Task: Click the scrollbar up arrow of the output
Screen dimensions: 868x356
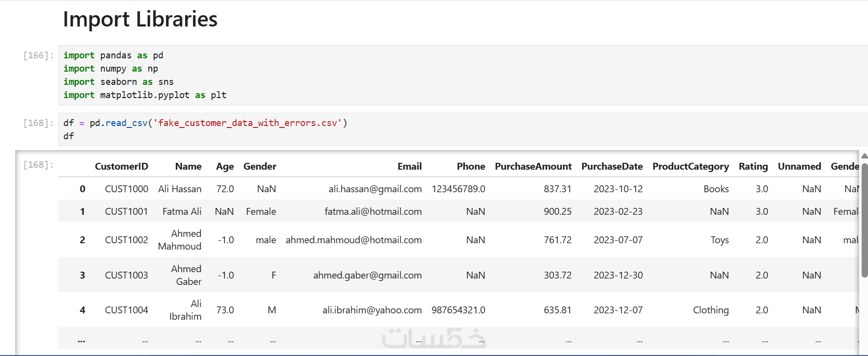Action: point(864,156)
